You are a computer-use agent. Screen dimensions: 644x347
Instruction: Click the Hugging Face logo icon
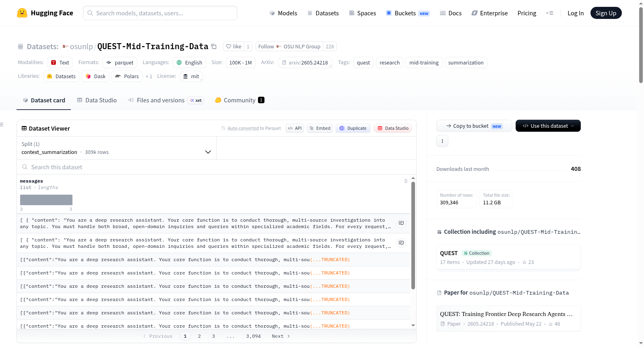click(x=22, y=13)
